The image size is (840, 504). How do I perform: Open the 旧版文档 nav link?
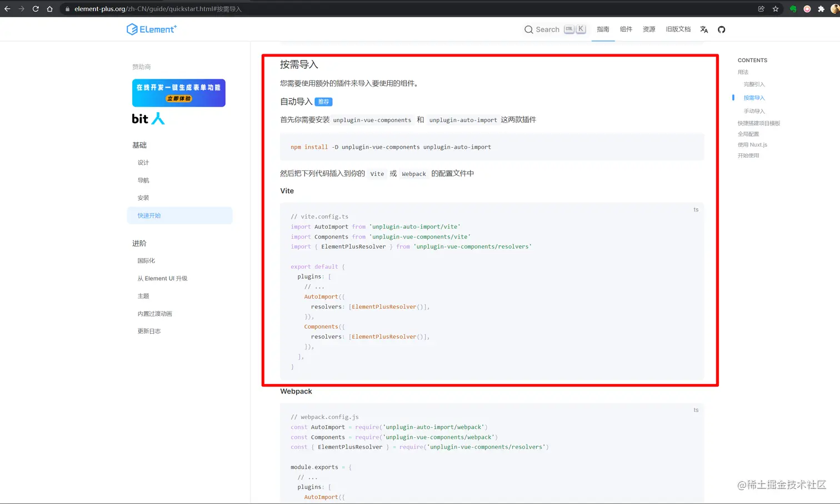coord(678,29)
